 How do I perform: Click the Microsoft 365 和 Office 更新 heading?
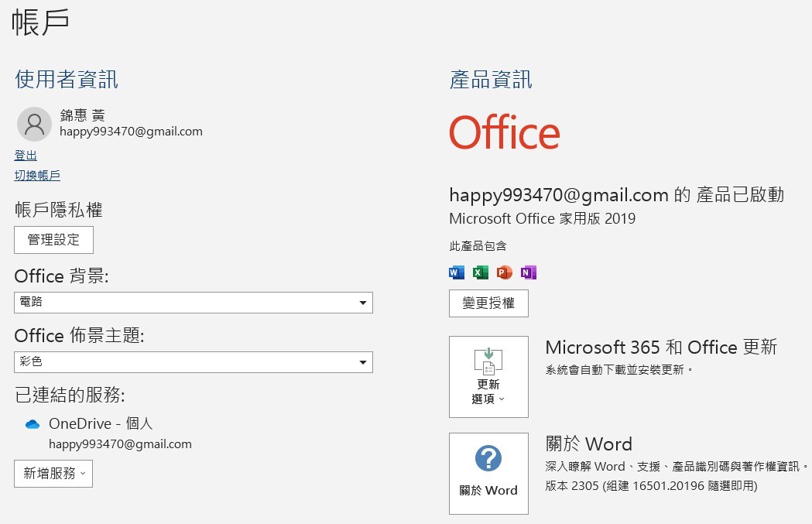(x=661, y=347)
